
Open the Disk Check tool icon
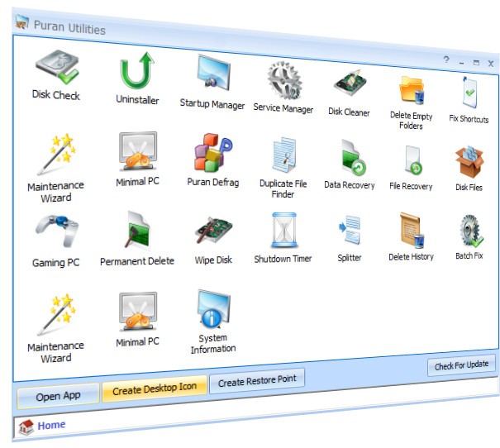pyautogui.click(x=57, y=67)
